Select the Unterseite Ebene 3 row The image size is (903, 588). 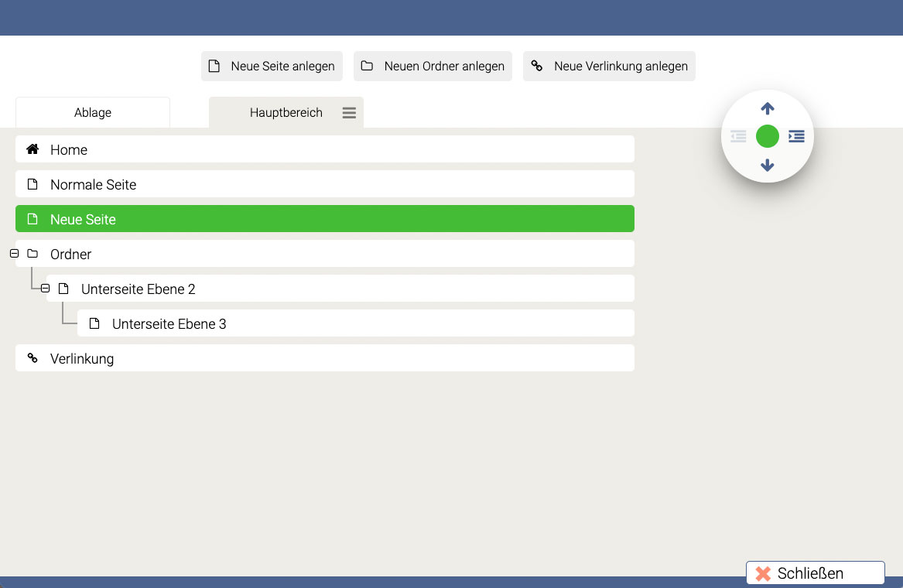pos(356,323)
